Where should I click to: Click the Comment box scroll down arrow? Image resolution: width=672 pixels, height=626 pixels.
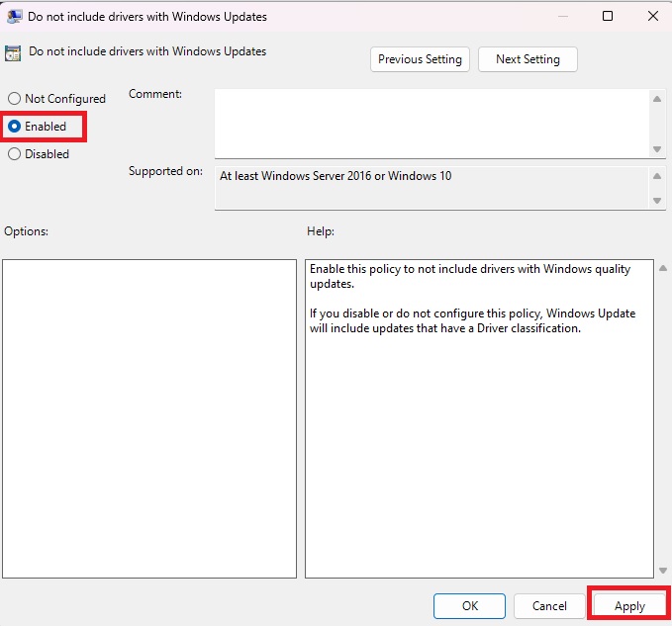[x=656, y=149]
